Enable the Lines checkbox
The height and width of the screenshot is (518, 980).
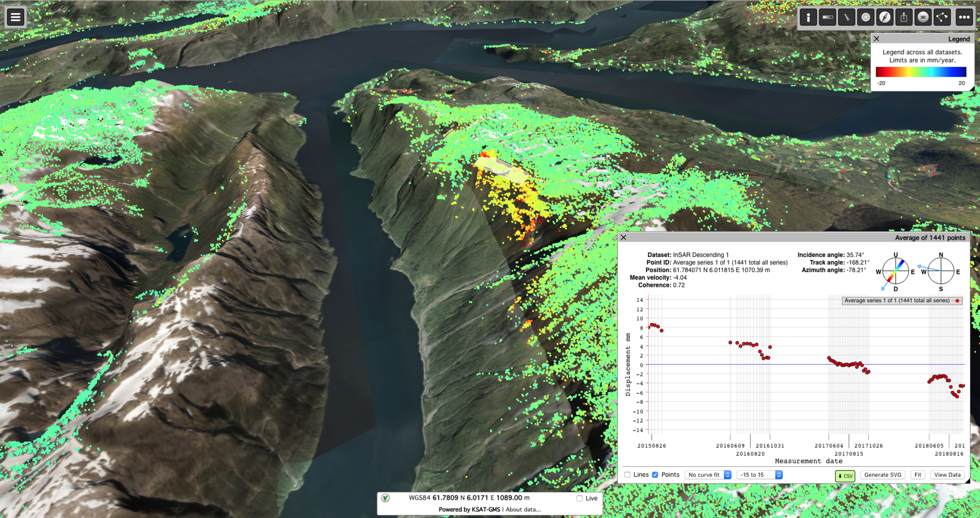click(627, 475)
